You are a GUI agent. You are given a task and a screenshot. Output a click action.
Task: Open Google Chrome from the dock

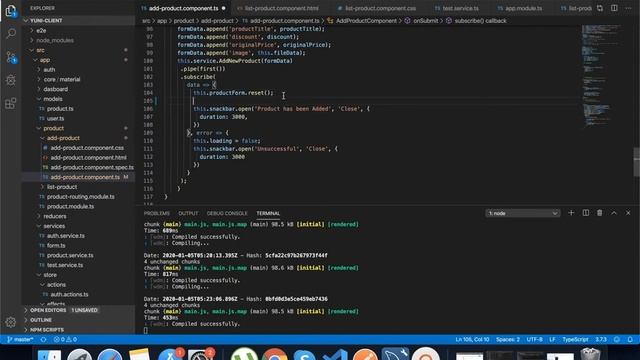click(x=274, y=354)
